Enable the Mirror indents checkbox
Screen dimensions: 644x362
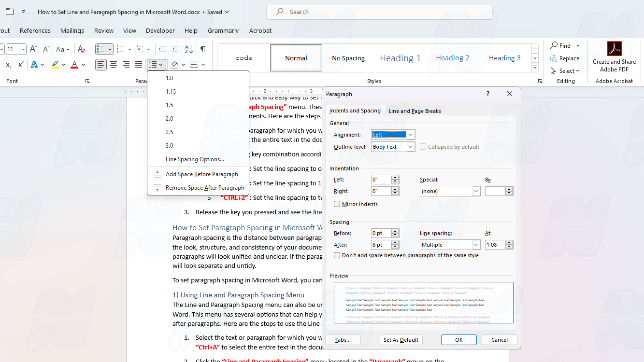[x=337, y=204]
